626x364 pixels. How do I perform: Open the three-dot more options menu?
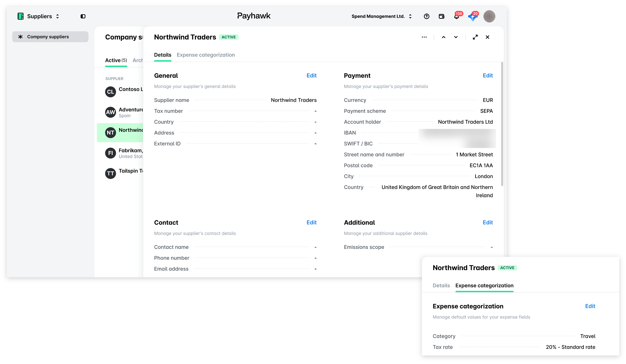click(424, 37)
